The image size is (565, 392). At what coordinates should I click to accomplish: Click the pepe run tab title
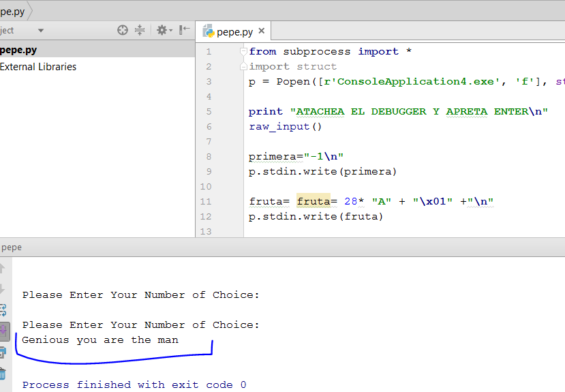(12, 247)
